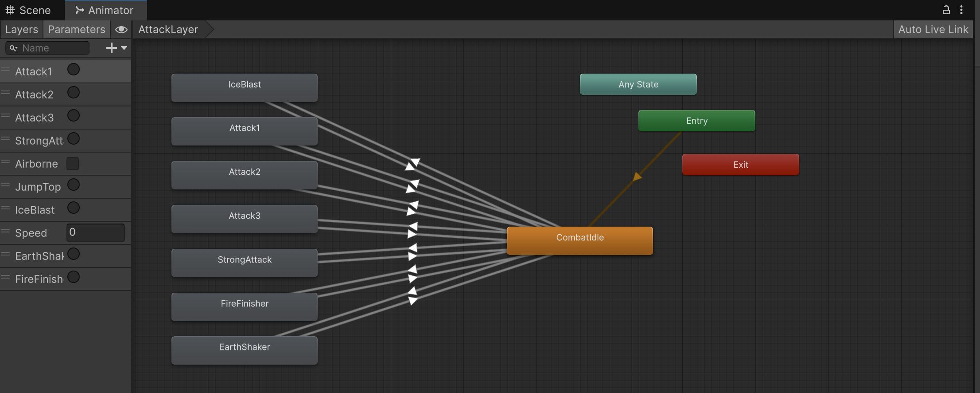
Task: Click the drag handle beside FireFinish parameter
Action: point(5,278)
